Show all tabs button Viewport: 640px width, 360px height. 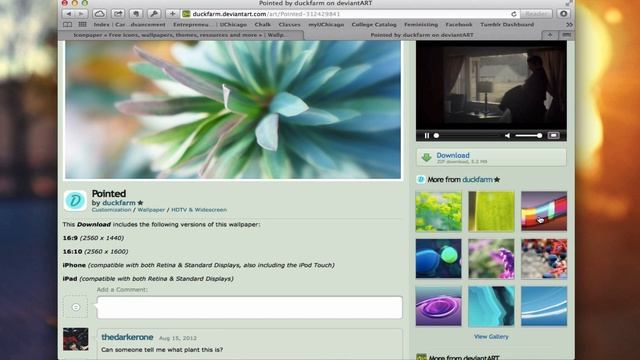pyautogui.click(x=567, y=35)
